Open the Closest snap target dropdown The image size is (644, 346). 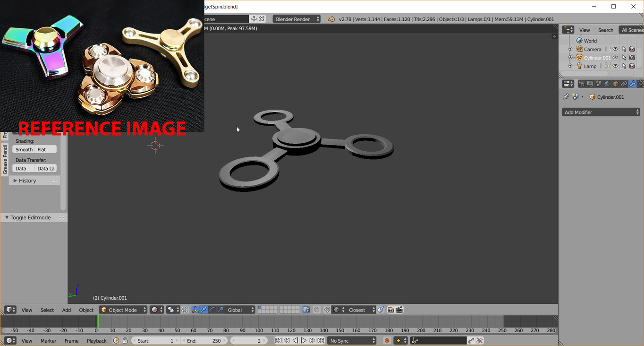click(x=361, y=310)
